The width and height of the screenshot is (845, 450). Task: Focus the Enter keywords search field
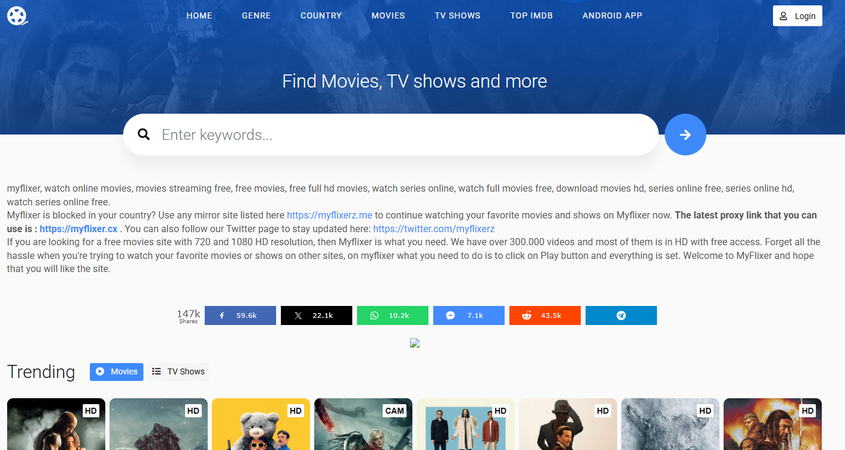click(x=391, y=135)
